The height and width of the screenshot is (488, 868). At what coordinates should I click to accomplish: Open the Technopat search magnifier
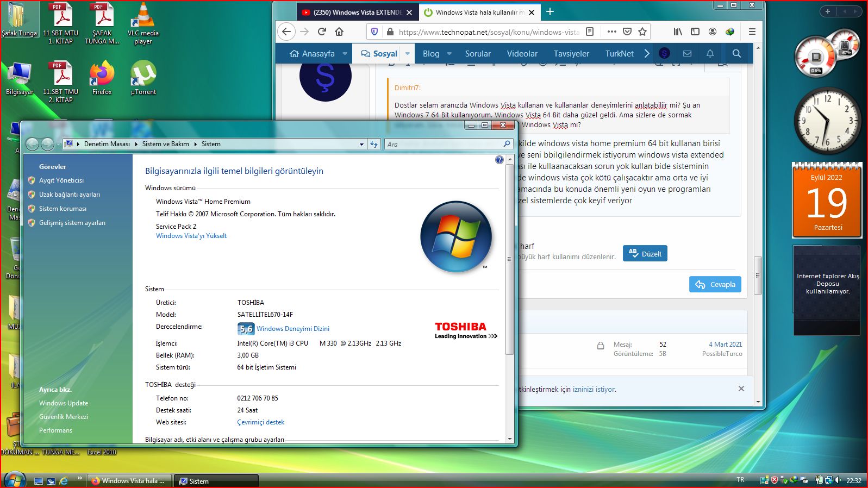[736, 54]
